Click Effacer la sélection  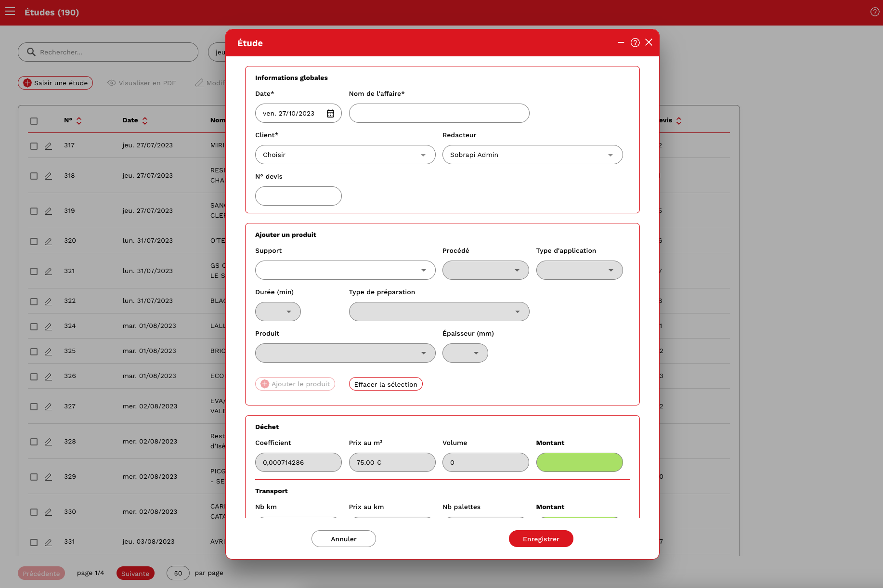pyautogui.click(x=386, y=384)
